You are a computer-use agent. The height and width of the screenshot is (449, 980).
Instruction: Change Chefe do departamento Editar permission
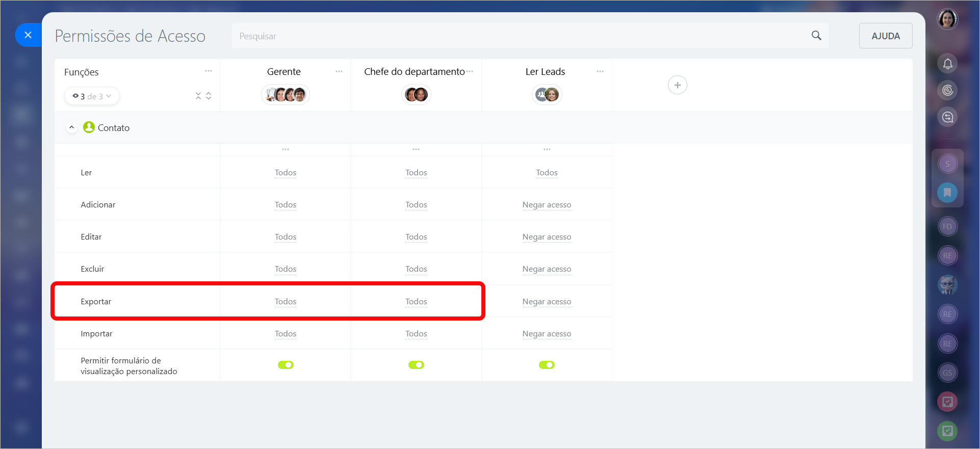tap(416, 237)
